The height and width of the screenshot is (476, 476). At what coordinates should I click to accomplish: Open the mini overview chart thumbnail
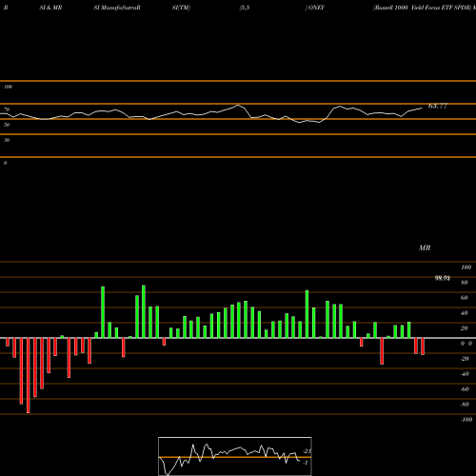[235, 456]
